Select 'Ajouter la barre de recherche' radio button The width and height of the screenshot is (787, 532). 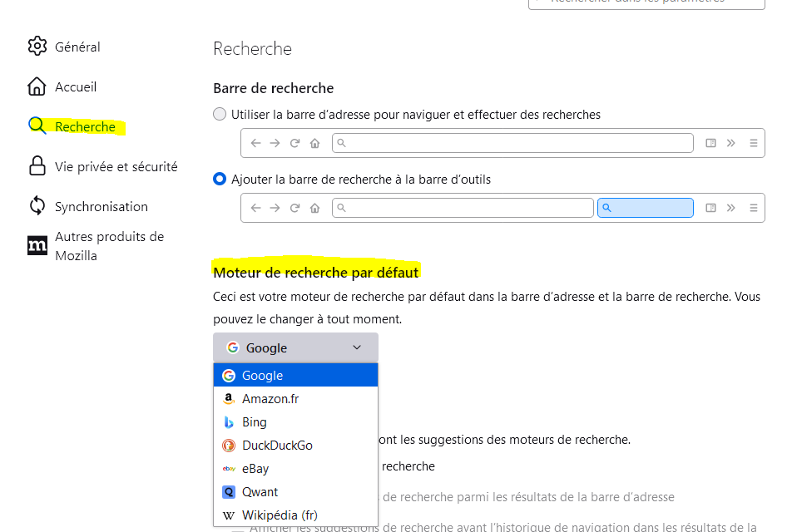click(220, 179)
